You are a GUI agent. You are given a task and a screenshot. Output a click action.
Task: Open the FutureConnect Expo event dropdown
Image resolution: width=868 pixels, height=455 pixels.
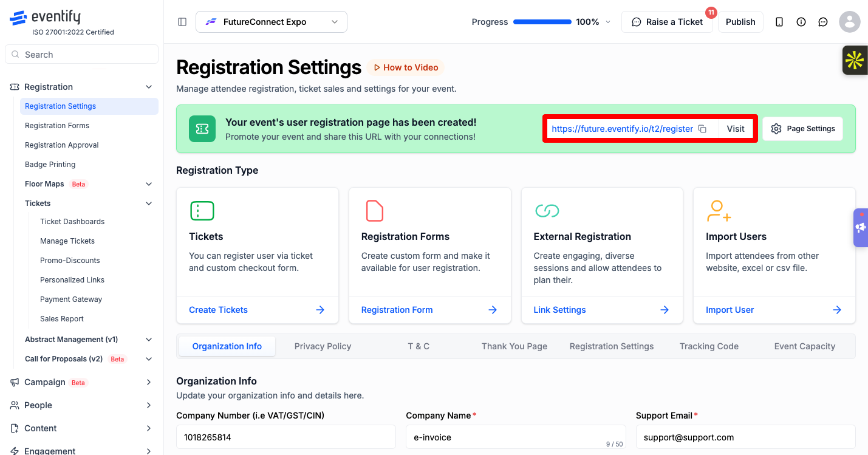point(272,22)
